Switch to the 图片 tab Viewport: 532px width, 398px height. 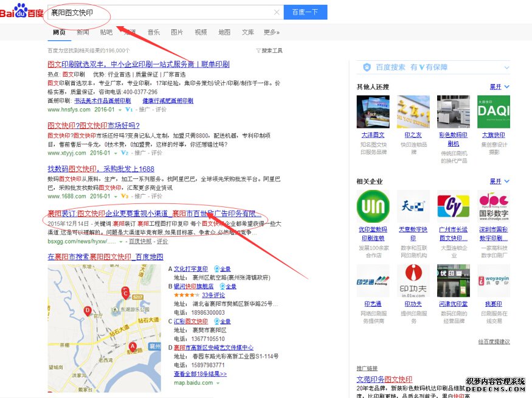(177, 32)
